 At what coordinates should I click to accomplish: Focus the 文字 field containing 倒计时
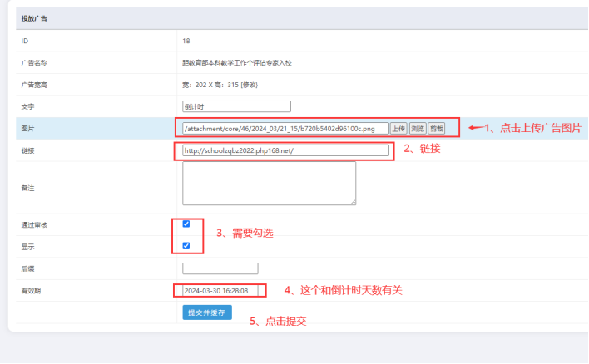pos(236,106)
